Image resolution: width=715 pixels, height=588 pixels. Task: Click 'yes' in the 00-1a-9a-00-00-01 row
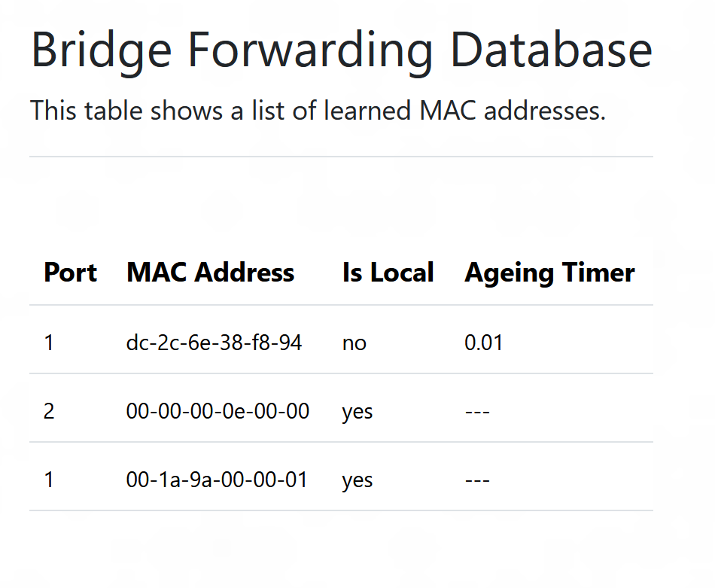pyautogui.click(x=357, y=481)
